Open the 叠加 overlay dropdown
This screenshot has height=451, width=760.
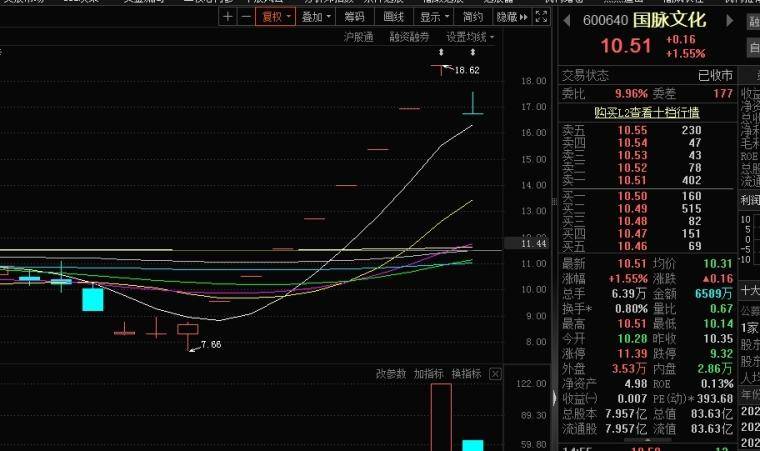tap(316, 17)
